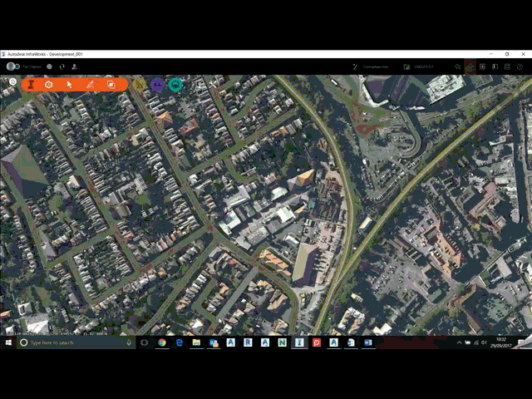Open the help question mark icon
Screen dimensions: 532x399
point(520,66)
